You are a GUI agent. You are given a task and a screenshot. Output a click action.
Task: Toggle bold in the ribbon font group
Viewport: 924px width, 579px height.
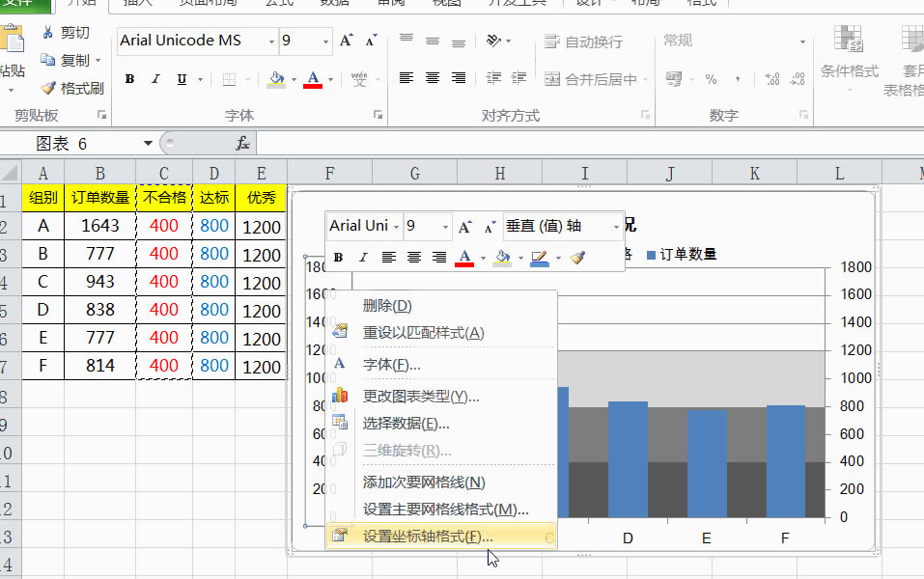[x=129, y=79]
